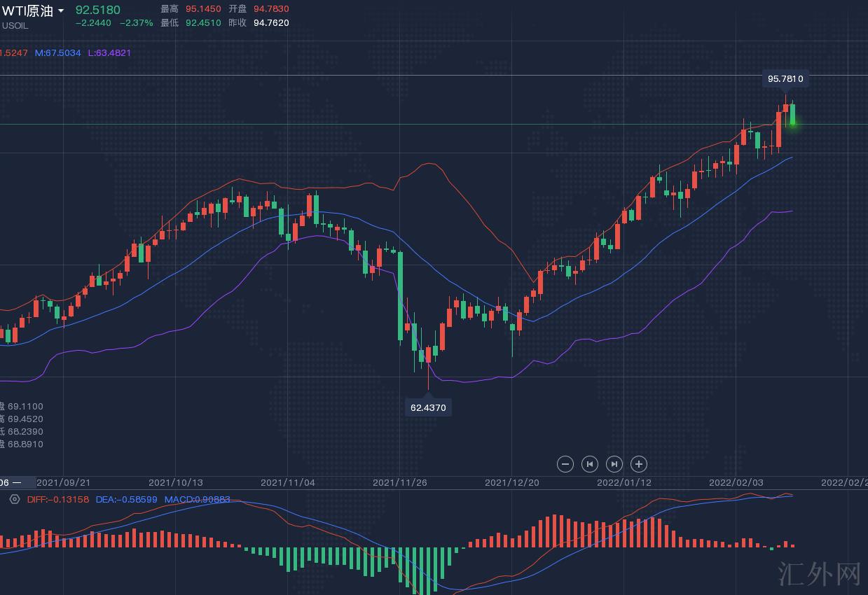Click the WTI原油 instrument name

(28, 10)
